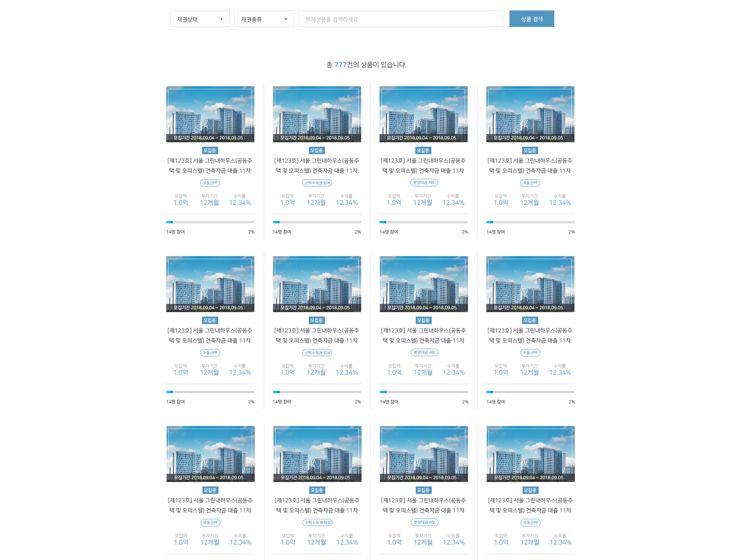Screen dimensions: 747x560
Task: Open the thumbnail of the bottom-row 신탁수익권 담보 card
Action: click(x=317, y=454)
